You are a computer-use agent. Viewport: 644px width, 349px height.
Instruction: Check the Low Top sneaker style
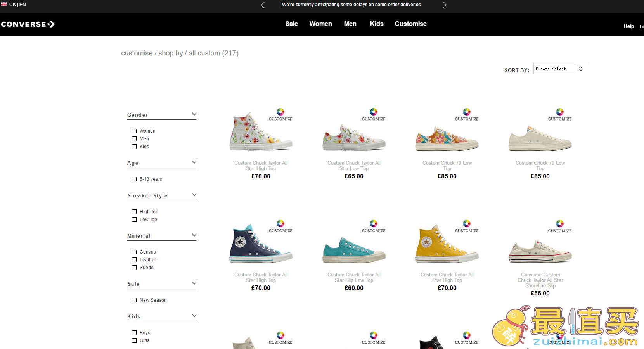pos(134,219)
